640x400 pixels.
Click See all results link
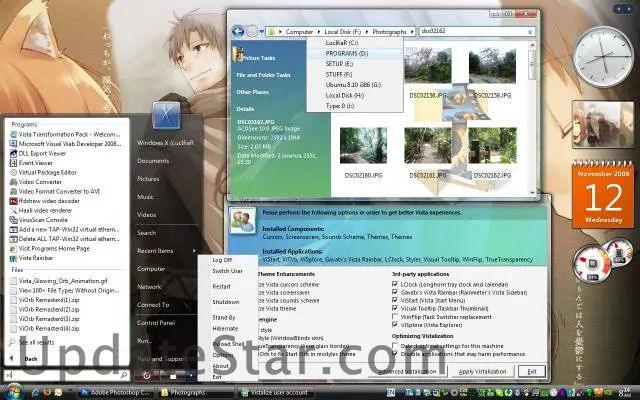(x=37, y=342)
